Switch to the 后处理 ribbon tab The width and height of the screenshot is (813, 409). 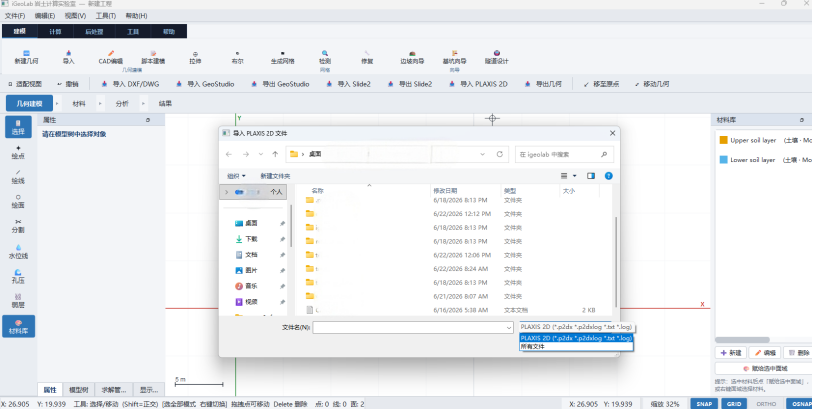click(94, 32)
